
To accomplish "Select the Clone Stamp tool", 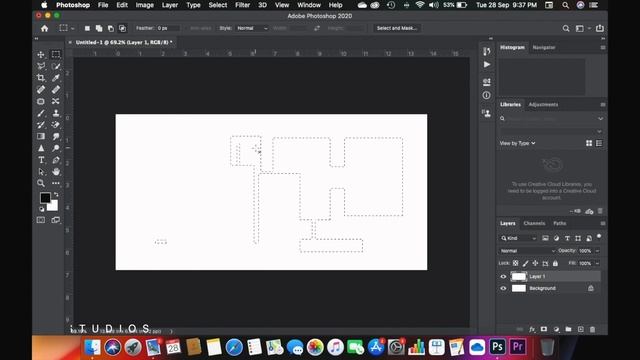I will [56, 113].
